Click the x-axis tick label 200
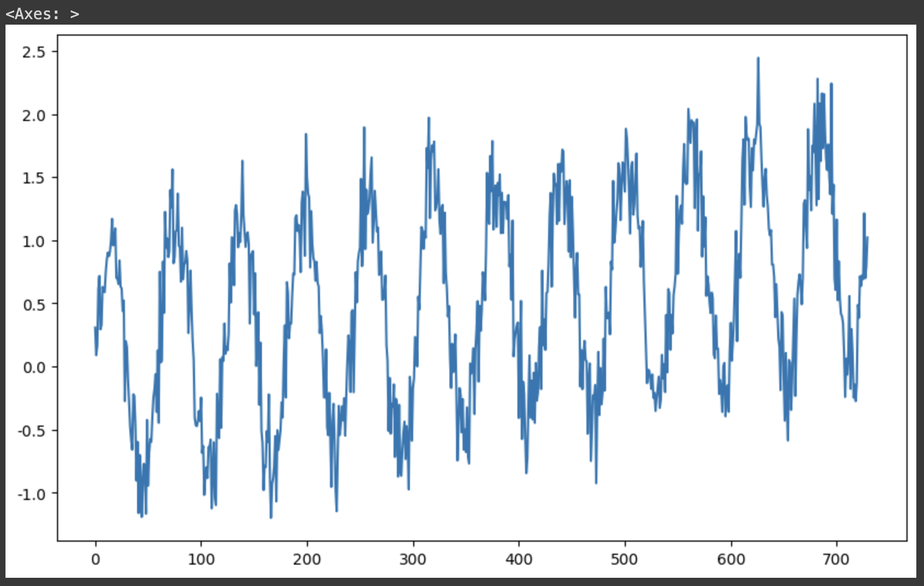 point(307,559)
